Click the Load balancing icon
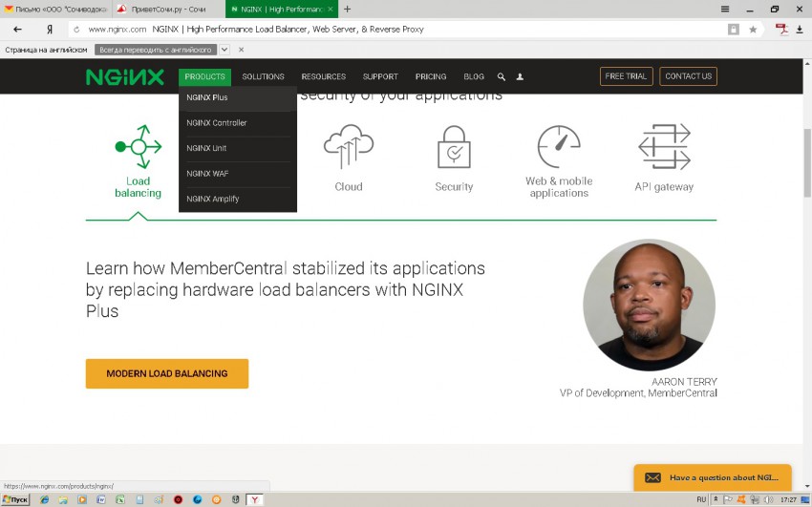The height and width of the screenshot is (507, 812). [139, 148]
